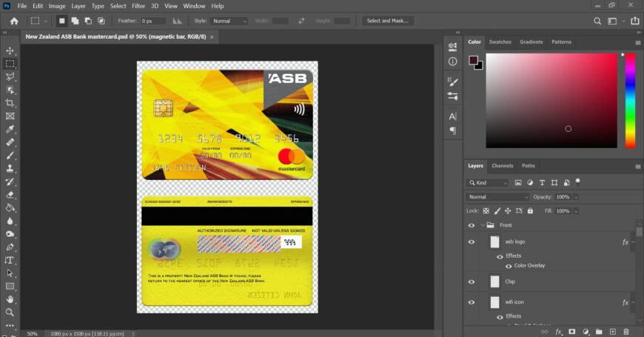Open the Properties info panel icon
Viewport: 644px width, 337px height.
[452, 61]
